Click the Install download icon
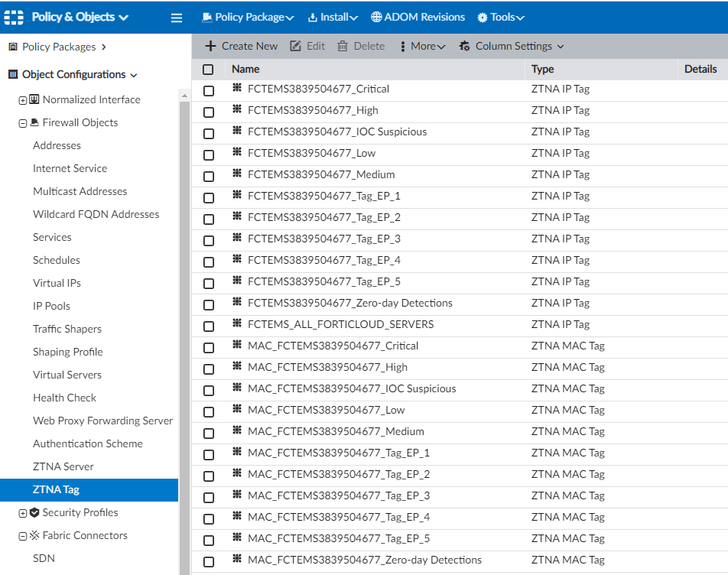The height and width of the screenshot is (575, 728). pos(313,18)
